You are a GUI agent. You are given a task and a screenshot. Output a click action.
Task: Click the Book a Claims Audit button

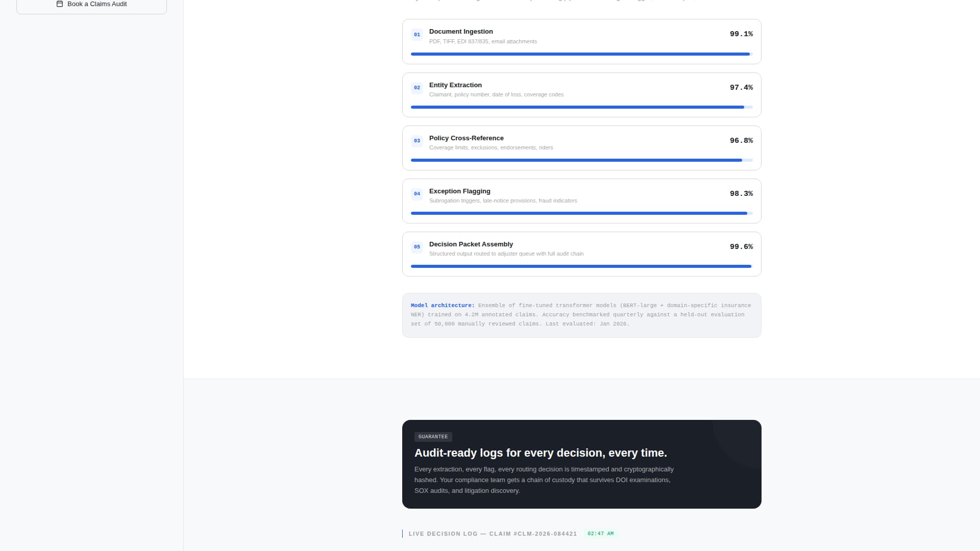click(x=91, y=4)
